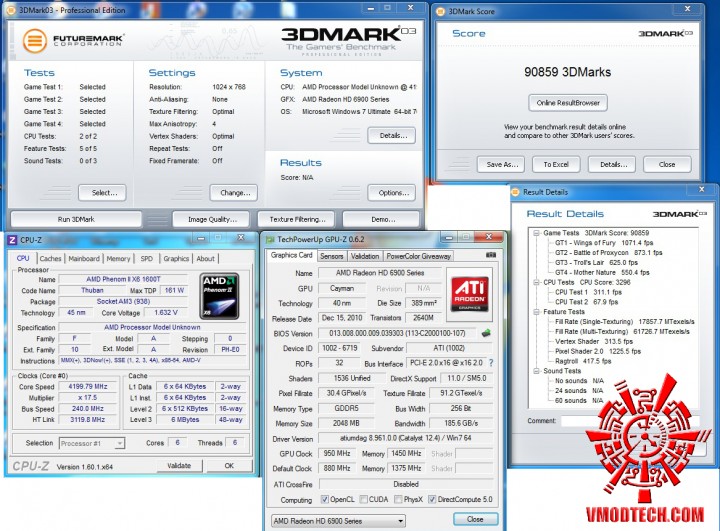Collapse the Game Tests tree node
The width and height of the screenshot is (720, 531).
(x=536, y=233)
